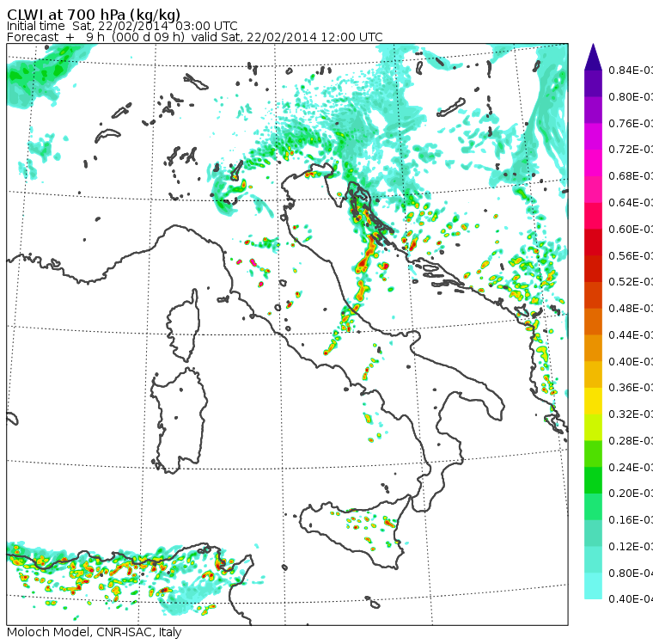
Task: Click the 0.76E-03 colorbar label
Action: coord(631,123)
